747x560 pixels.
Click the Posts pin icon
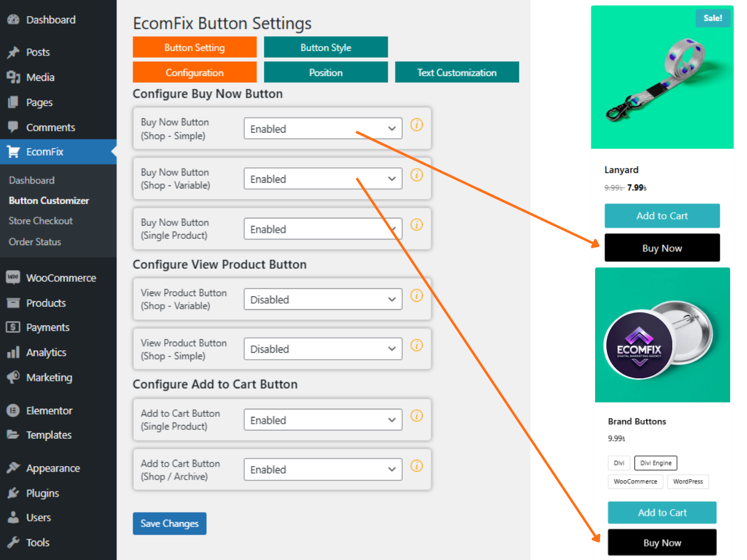pos(12,52)
